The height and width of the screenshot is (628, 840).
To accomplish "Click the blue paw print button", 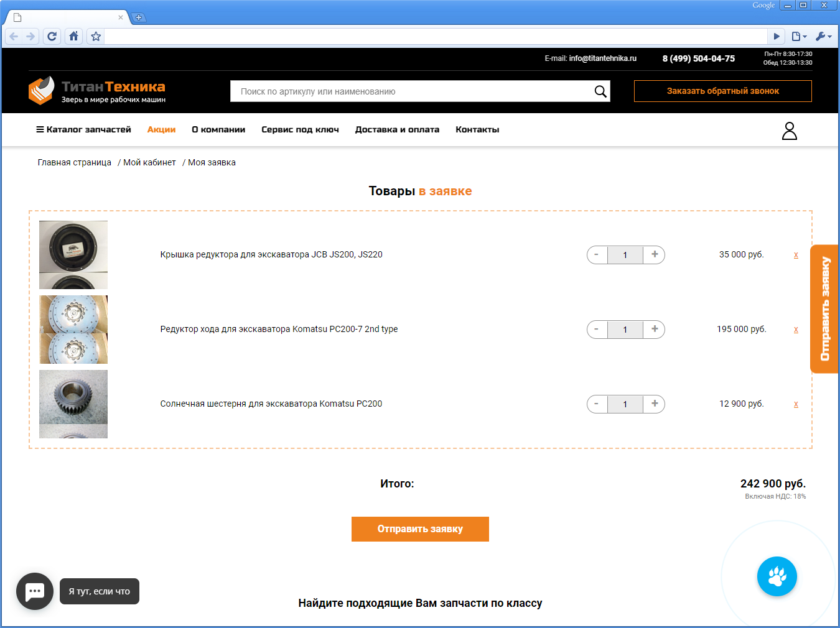I will click(x=777, y=576).
